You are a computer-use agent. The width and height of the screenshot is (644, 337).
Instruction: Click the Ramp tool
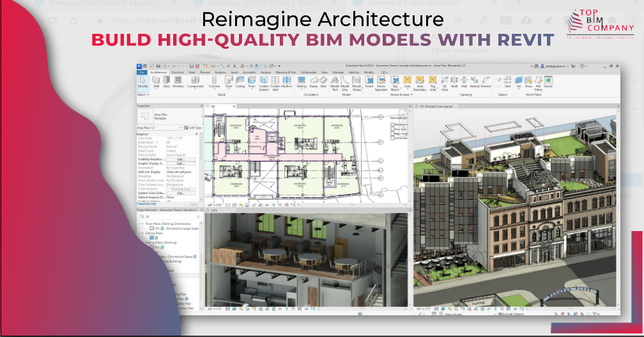tap(313, 82)
